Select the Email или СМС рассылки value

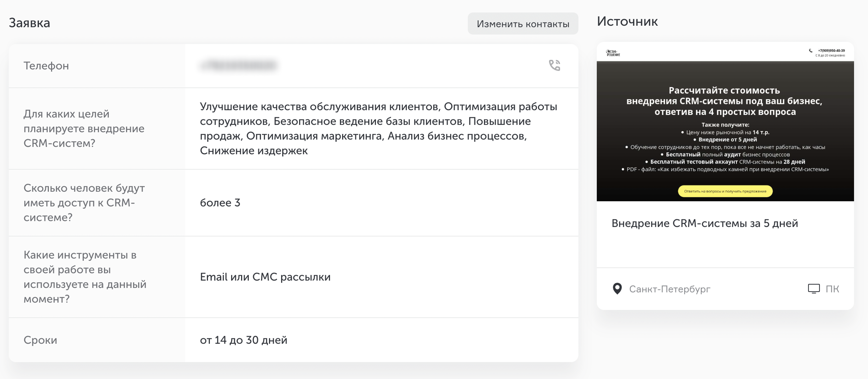265,277
